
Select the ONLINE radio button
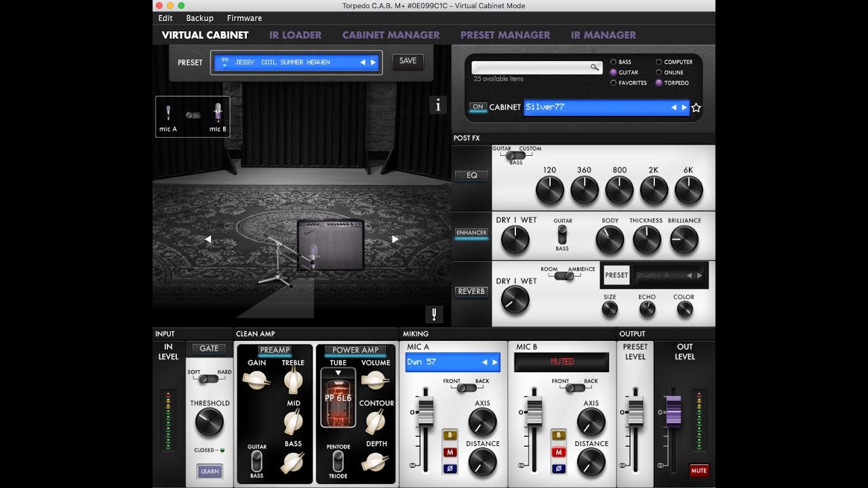pyautogui.click(x=658, y=73)
